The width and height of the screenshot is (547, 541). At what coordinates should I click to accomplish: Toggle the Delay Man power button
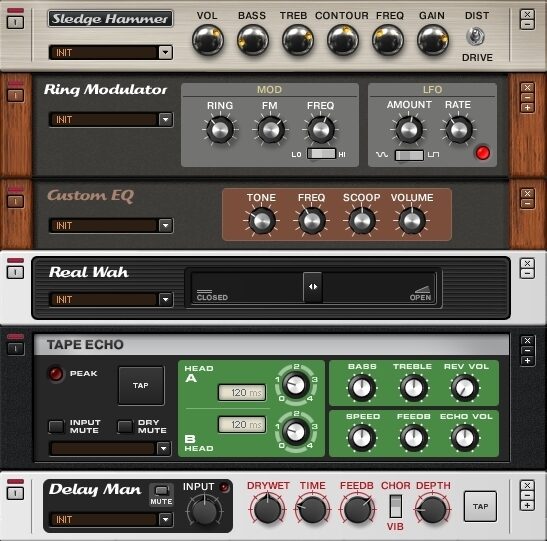click(x=15, y=494)
